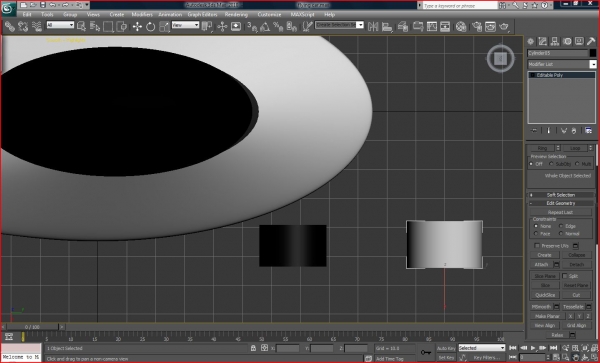Image resolution: width=600 pixels, height=363 pixels.
Task: Collapse the Edit Geometry rollout
Action: coord(561,203)
